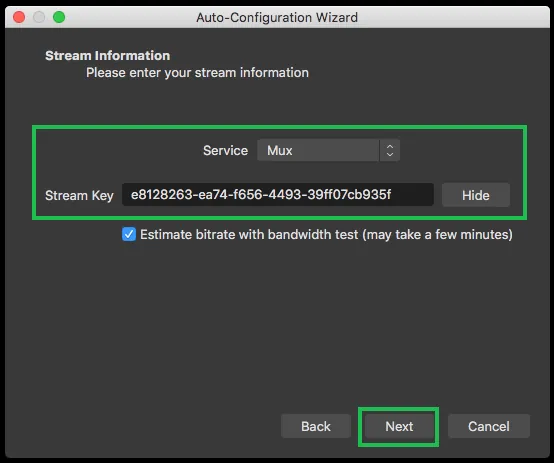Viewport: 554px width, 463px height.
Task: Proceed by clicking the Next button
Action: tap(399, 426)
